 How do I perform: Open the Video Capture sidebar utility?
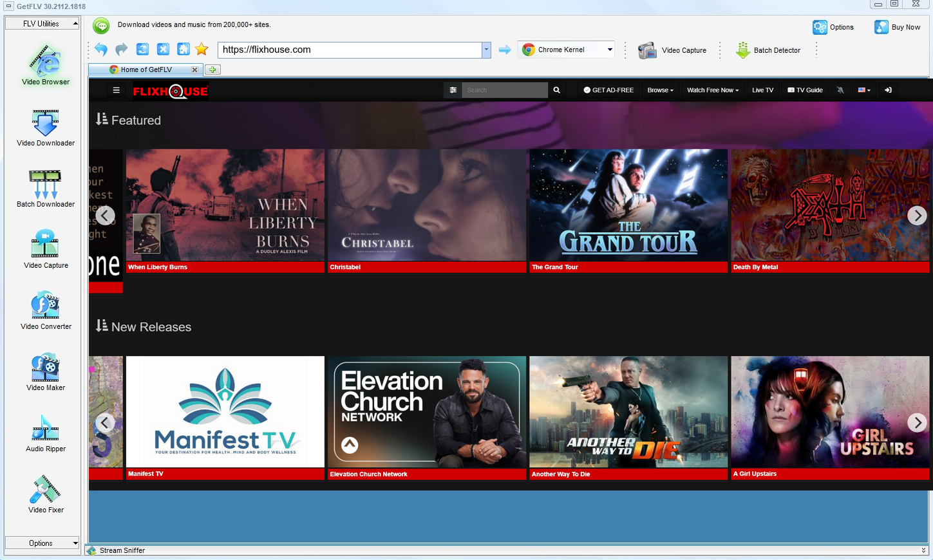(46, 249)
